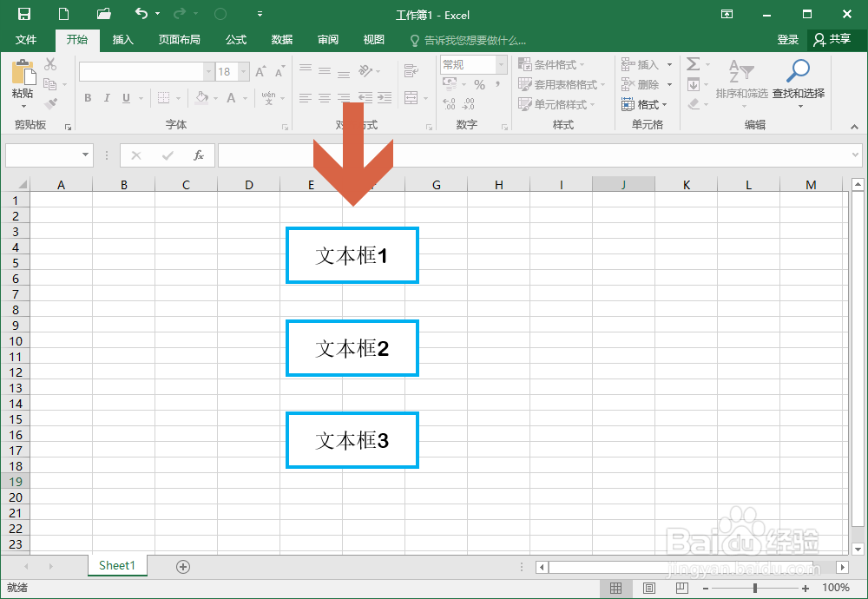Save the workbook with the floppy icon

23,15
